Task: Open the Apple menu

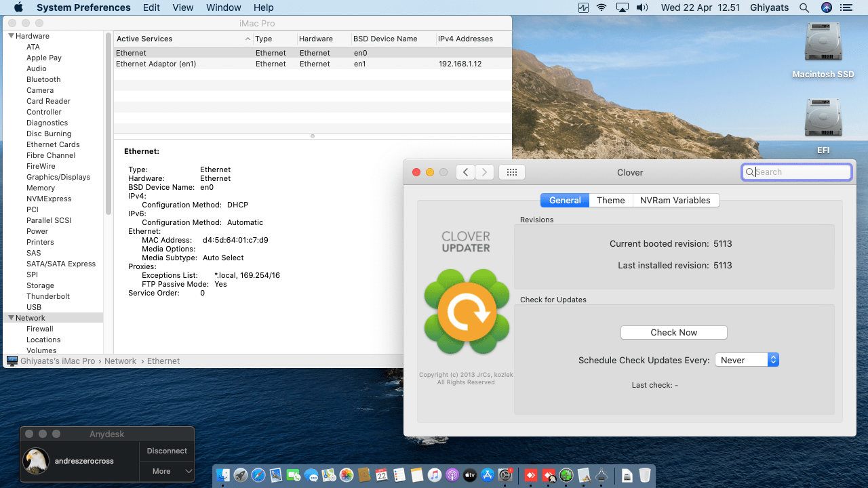Action: (18, 7)
